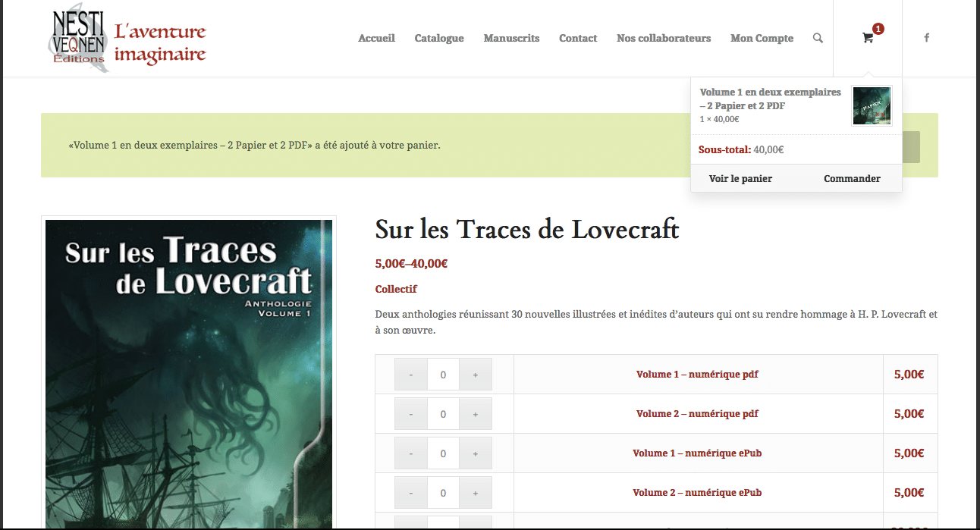The height and width of the screenshot is (530, 980).
Task: Open the Facebook icon in header
Action: [926, 38]
